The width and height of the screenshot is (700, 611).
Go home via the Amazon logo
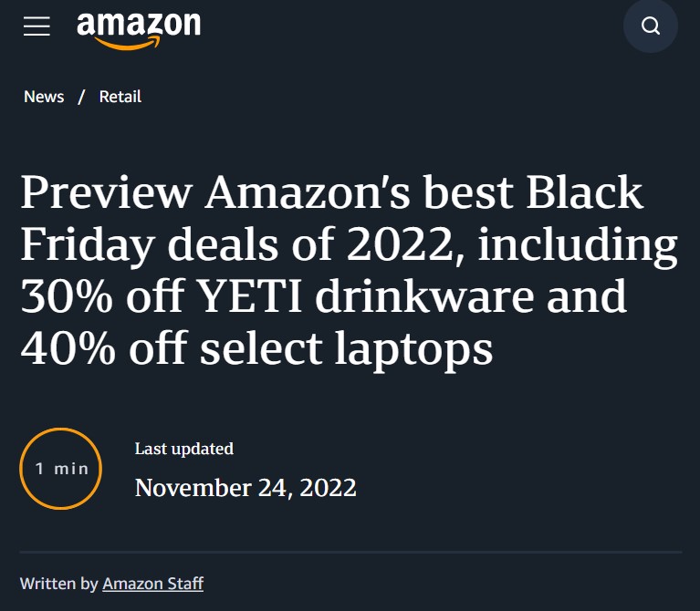[139, 30]
